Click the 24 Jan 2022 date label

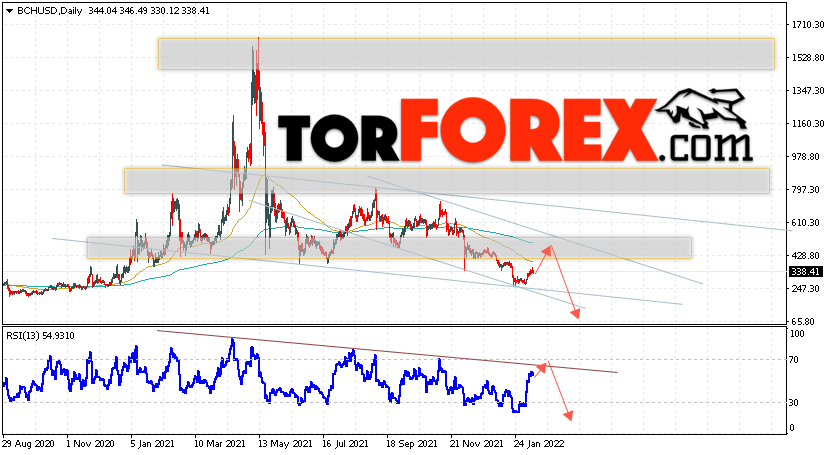point(540,443)
